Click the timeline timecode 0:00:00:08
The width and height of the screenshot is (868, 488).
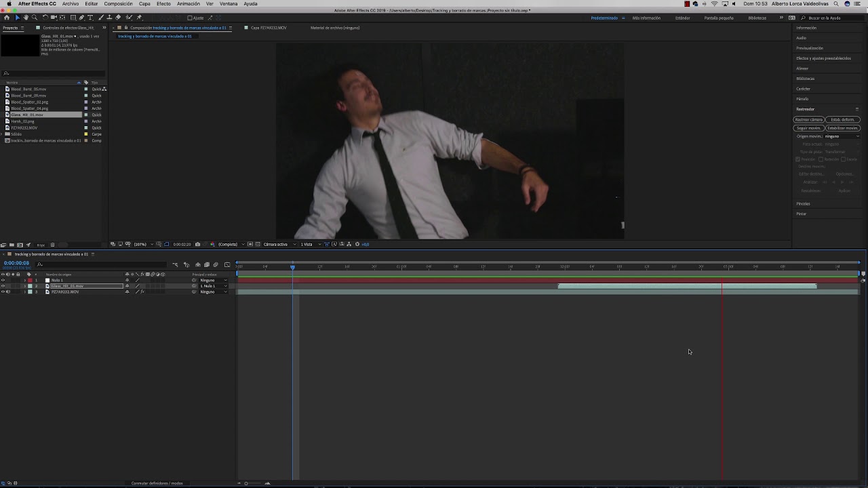(16, 263)
